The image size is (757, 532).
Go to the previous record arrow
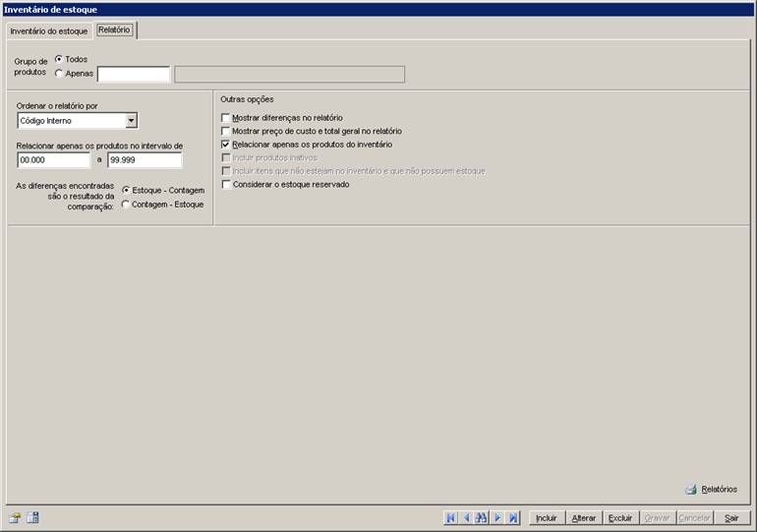(x=466, y=517)
